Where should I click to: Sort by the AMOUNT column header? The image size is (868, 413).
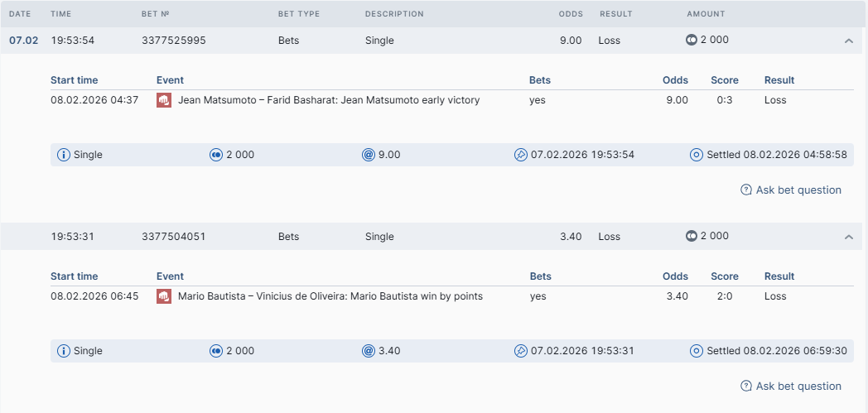[706, 14]
